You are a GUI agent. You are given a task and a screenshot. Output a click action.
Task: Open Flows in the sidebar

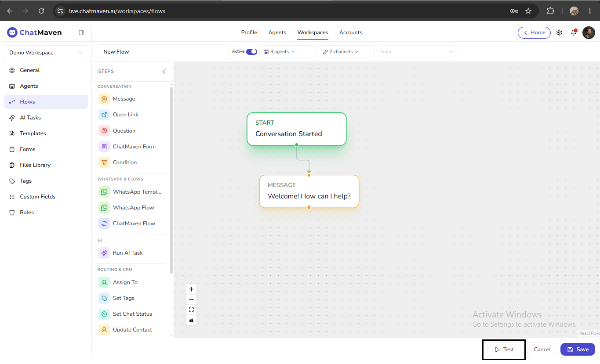[x=46, y=102]
